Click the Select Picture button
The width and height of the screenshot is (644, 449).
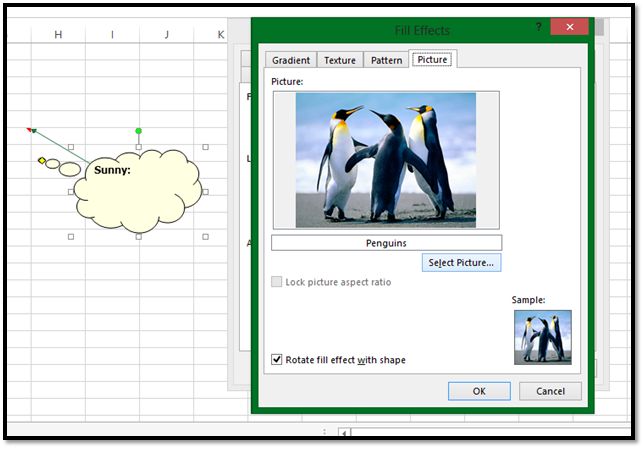click(x=461, y=262)
